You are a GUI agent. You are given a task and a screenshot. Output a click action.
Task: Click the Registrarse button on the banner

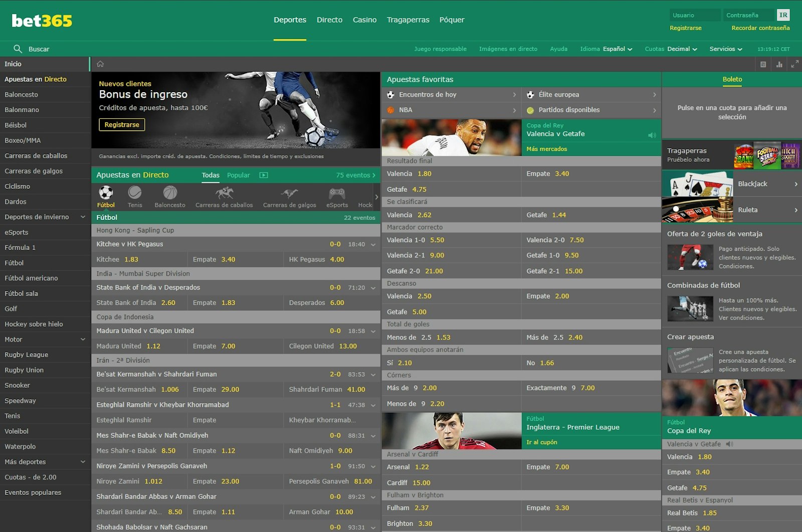(122, 125)
